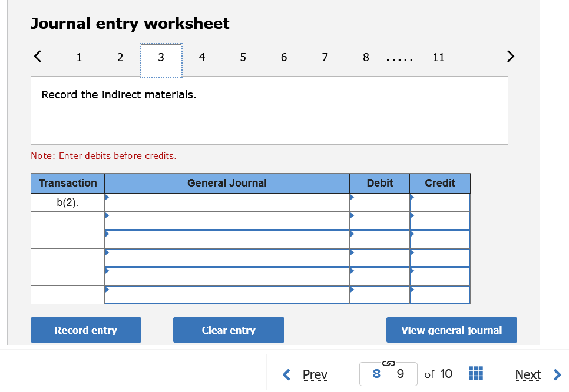Go back using the Prev link

point(315,374)
